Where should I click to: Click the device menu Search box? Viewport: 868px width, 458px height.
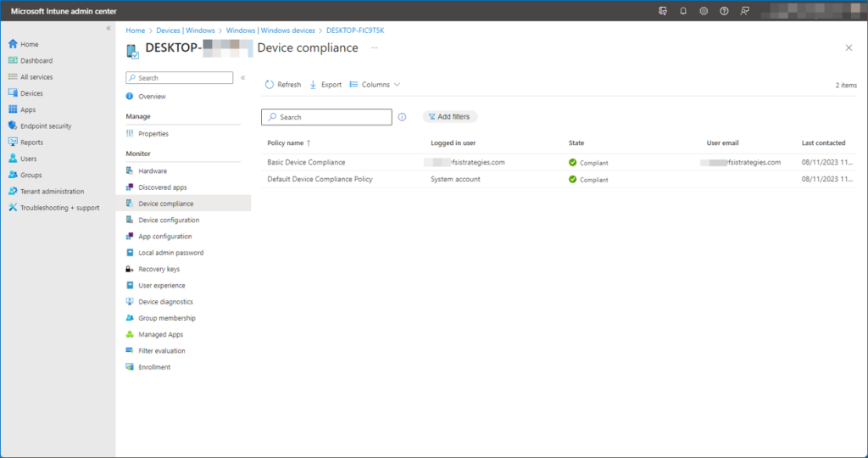(180, 78)
